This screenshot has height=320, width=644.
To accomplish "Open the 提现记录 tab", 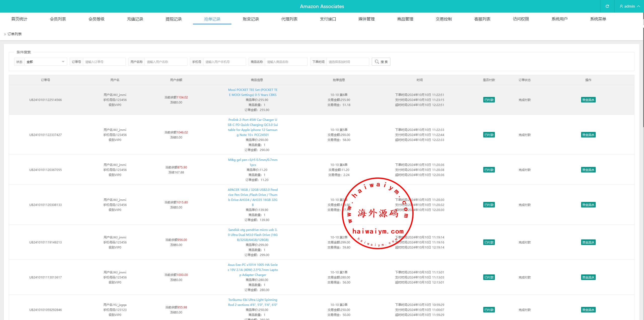I will pos(174,19).
